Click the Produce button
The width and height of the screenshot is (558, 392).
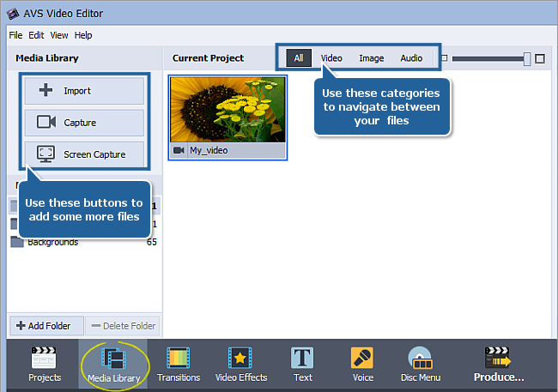tap(498, 365)
